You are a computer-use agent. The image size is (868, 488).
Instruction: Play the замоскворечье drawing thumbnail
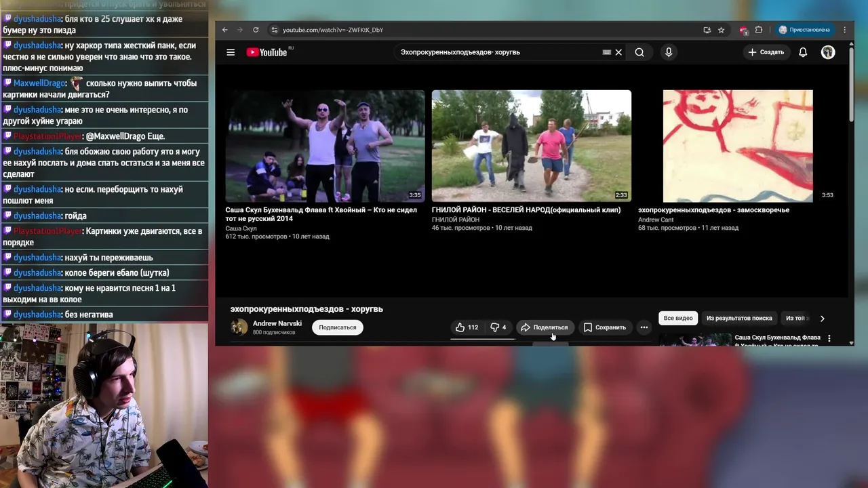pyautogui.click(x=738, y=146)
